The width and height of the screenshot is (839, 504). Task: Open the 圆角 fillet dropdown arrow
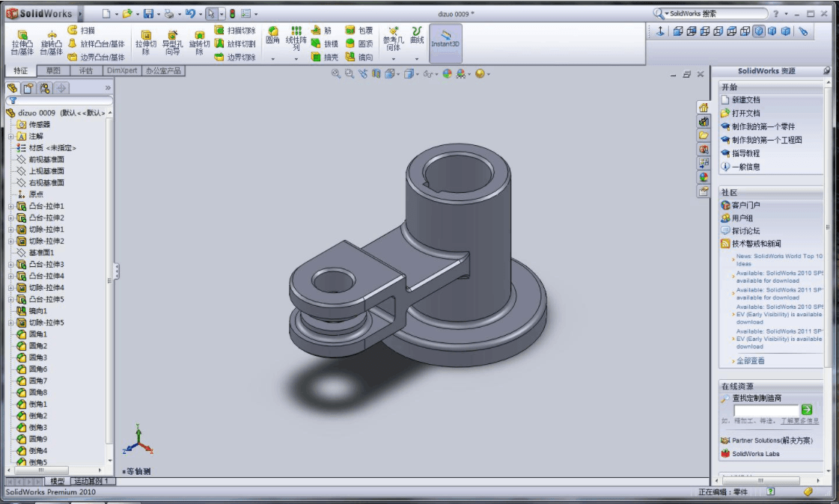point(273,58)
